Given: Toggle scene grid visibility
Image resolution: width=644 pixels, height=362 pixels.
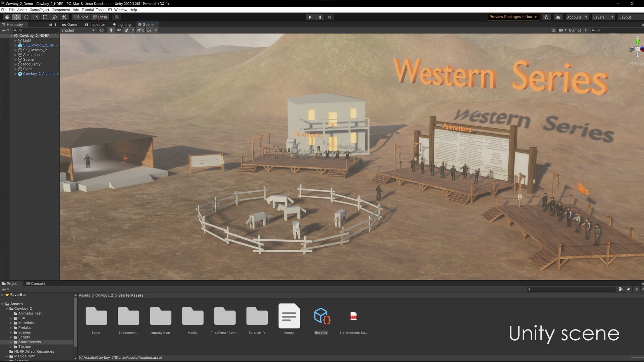Looking at the screenshot, I should (x=149, y=30).
